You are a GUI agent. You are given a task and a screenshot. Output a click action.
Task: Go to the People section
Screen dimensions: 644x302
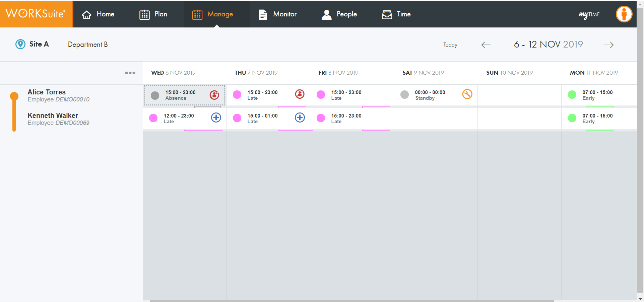(x=339, y=14)
